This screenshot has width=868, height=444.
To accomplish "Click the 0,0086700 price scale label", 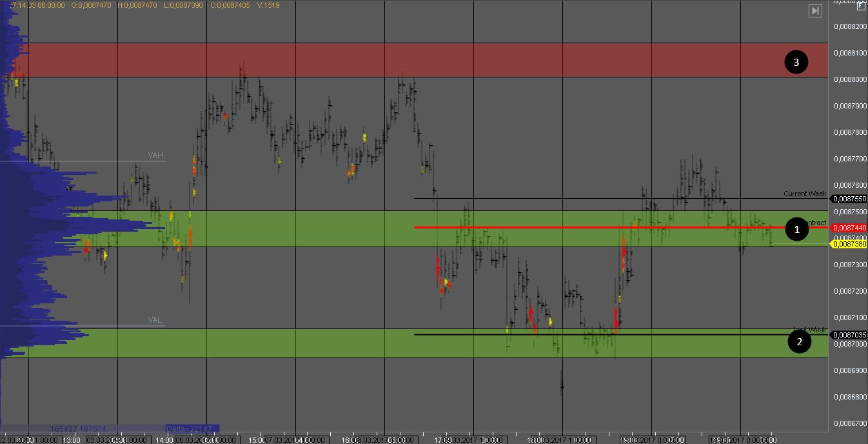I will pos(849,423).
